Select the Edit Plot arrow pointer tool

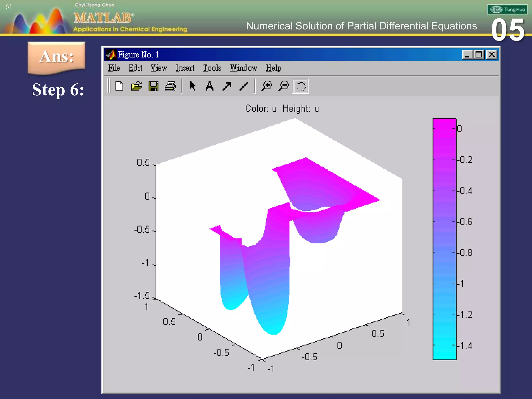192,86
